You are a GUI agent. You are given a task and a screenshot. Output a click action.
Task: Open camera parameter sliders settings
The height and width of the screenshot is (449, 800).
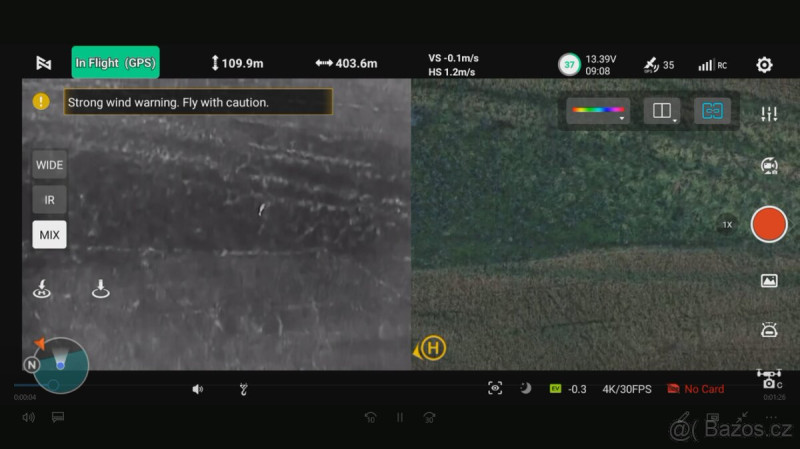pos(769,113)
